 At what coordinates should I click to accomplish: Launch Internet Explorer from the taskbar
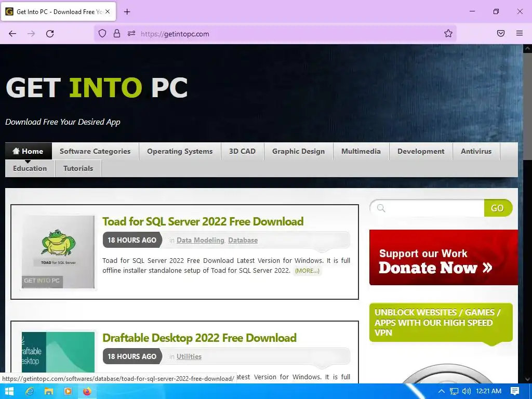coord(30,391)
